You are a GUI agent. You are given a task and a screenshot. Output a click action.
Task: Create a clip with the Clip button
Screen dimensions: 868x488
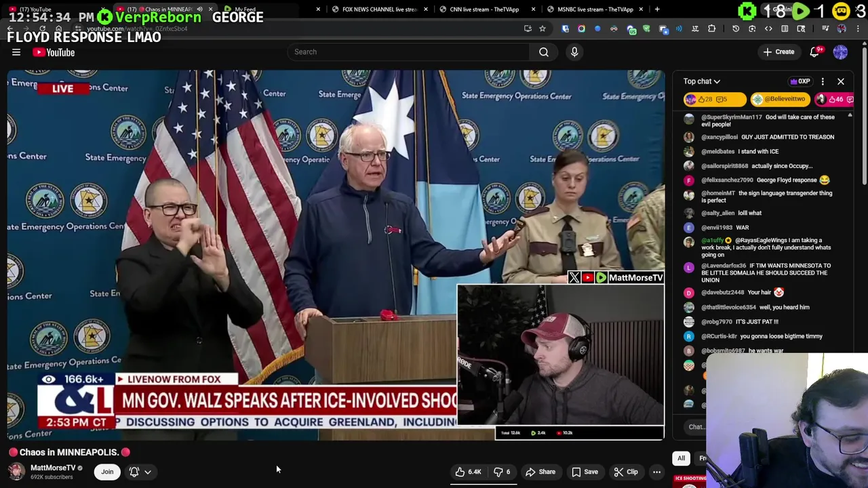[x=626, y=472]
